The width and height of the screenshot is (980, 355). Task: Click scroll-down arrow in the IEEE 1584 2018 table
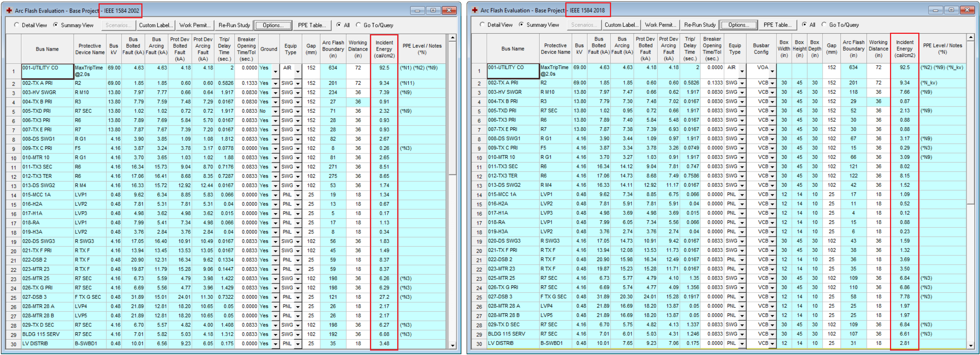[x=971, y=345]
